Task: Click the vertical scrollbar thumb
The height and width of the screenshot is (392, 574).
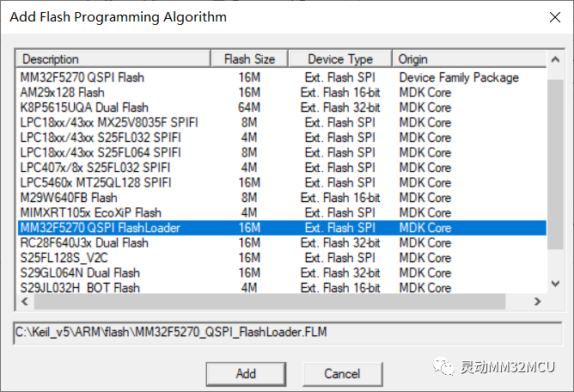Action: (x=555, y=164)
